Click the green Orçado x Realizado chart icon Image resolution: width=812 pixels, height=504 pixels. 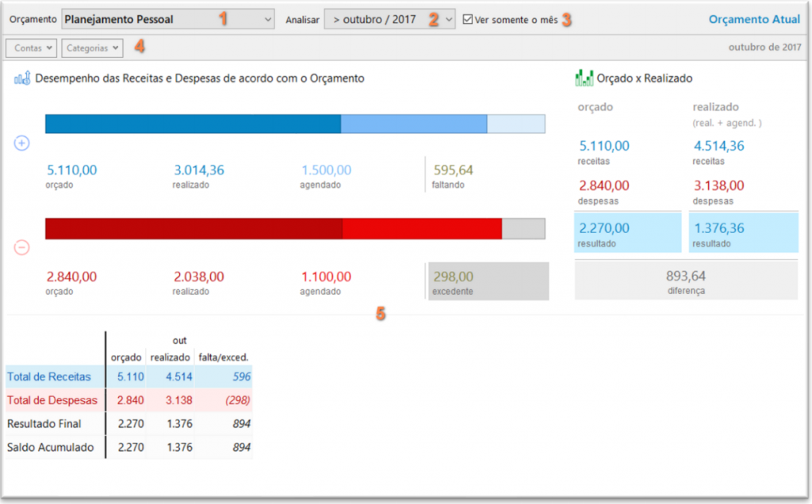pos(584,78)
